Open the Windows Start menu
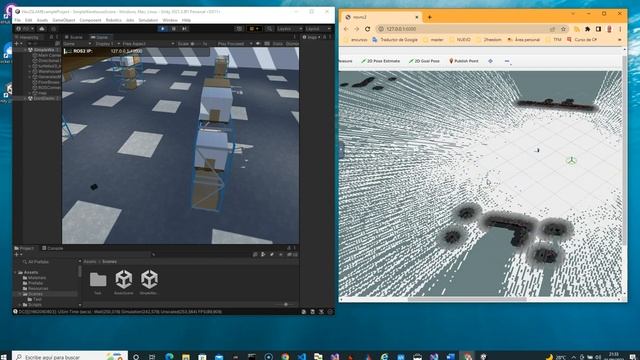The width and height of the screenshot is (640, 360). pos(4,357)
